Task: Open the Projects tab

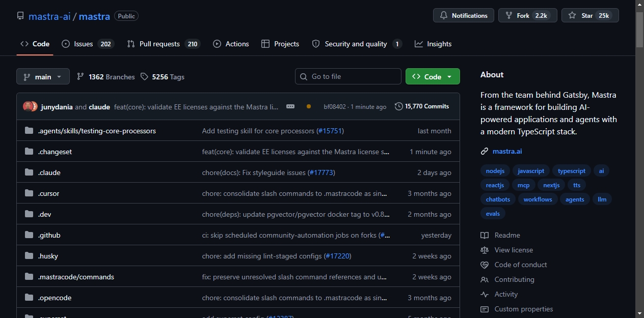Action: [280, 44]
